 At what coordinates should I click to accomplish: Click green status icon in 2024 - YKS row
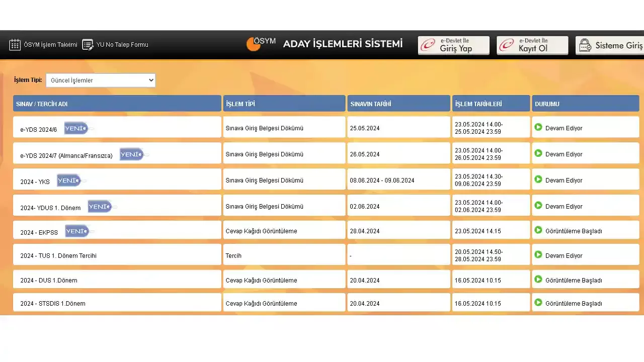pyautogui.click(x=538, y=179)
